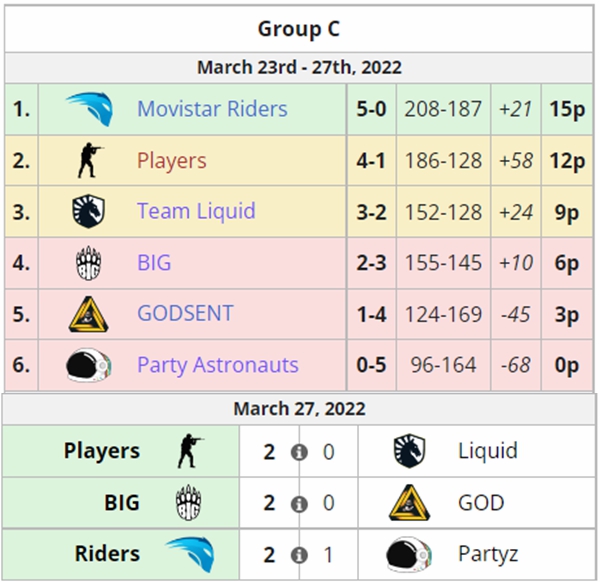Open the GODSENT team link
Viewport: 600px width, 582px height.
pos(185,313)
